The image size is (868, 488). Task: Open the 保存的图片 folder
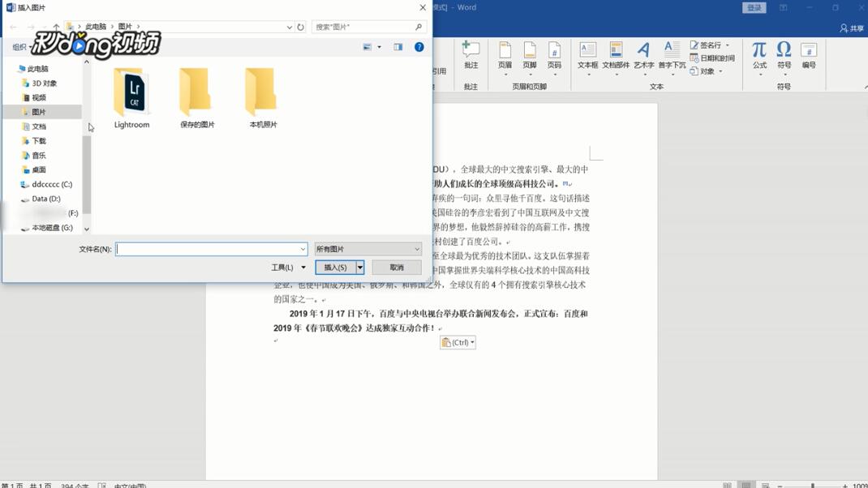[197, 98]
